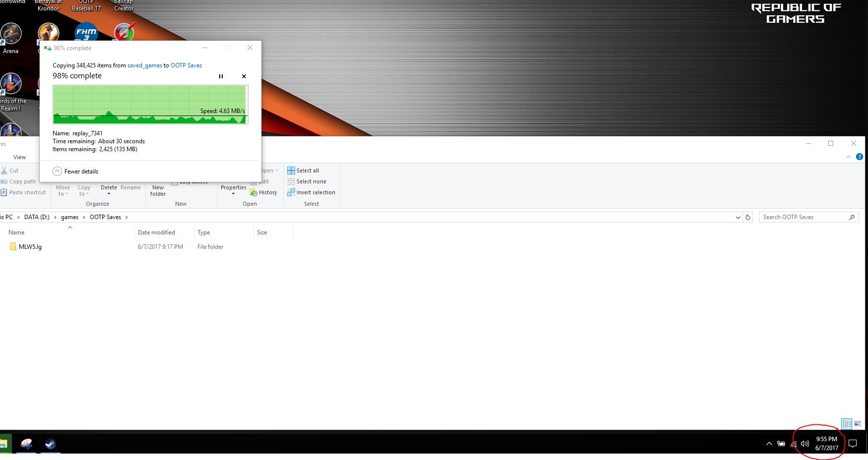This screenshot has width=868, height=460.
Task: Open Steam from the taskbar
Action: [x=50, y=444]
